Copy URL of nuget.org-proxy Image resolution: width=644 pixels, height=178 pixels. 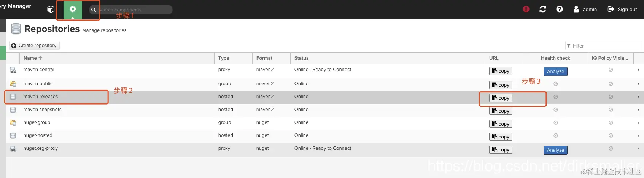[x=501, y=150]
